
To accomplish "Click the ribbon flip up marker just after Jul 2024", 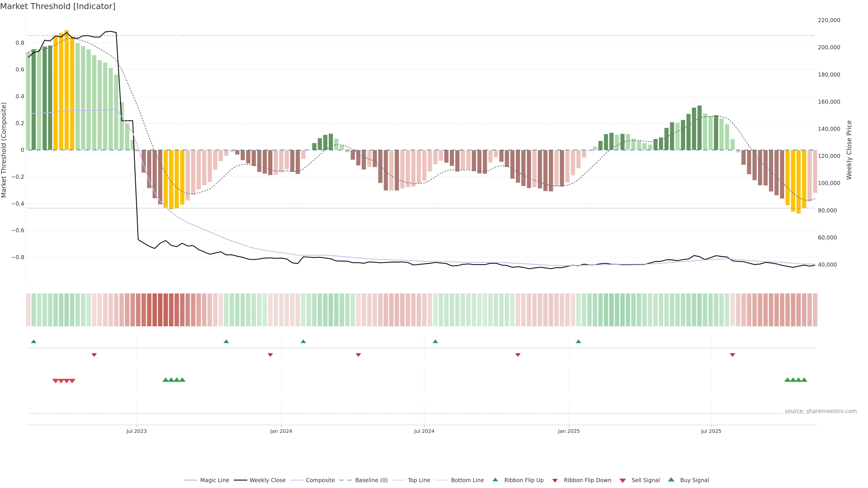I will click(435, 342).
